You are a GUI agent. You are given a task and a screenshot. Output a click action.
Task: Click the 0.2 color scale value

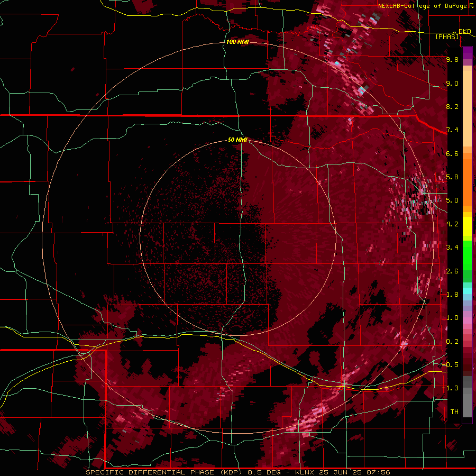coord(452,342)
